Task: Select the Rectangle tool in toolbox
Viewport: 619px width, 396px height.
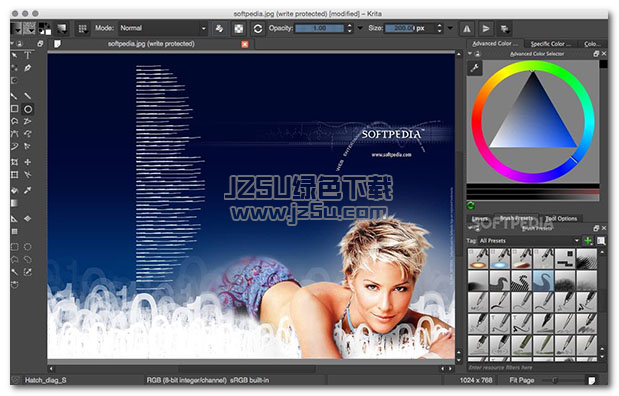Action: (15, 109)
